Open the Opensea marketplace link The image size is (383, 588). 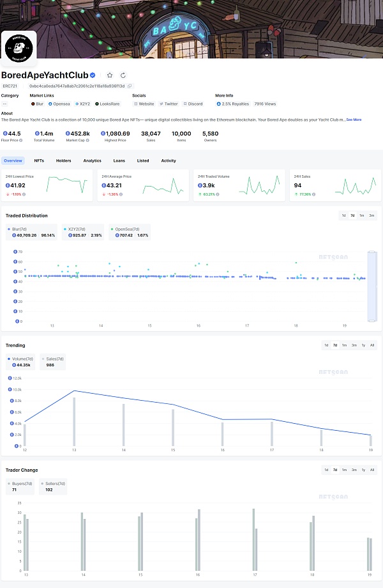coord(60,104)
